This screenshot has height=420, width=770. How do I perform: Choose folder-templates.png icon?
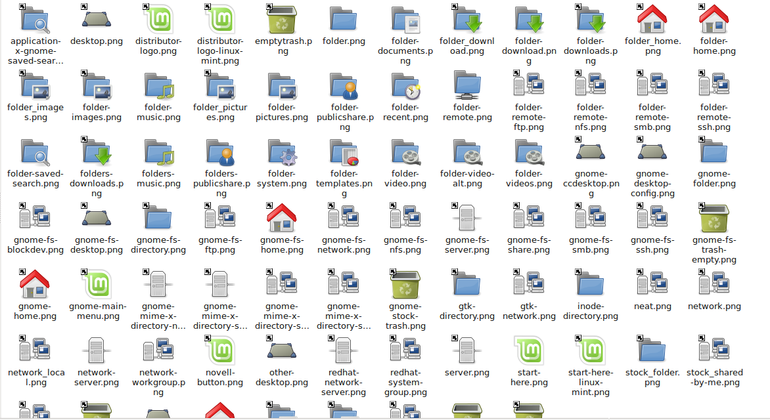point(344,152)
